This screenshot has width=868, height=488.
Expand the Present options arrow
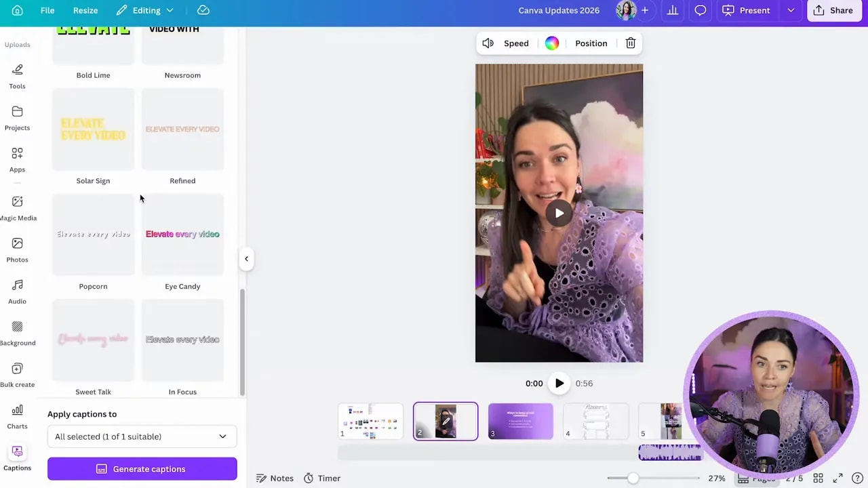point(791,10)
